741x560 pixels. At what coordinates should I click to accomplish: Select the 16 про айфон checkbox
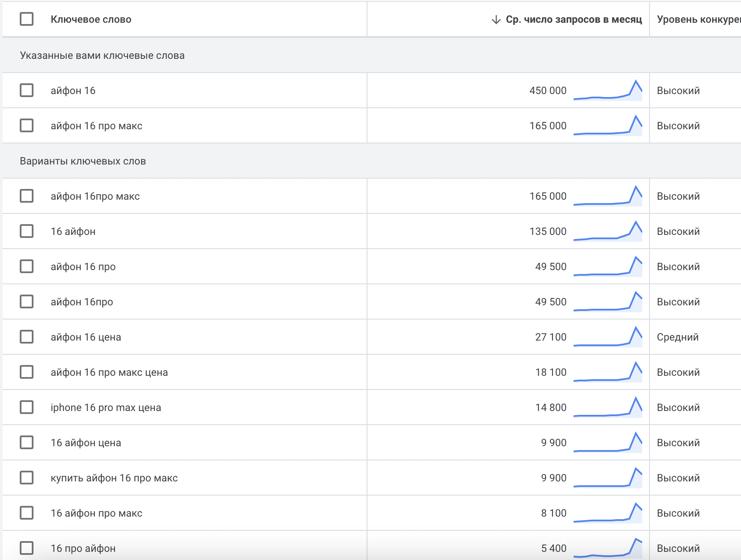(27, 548)
